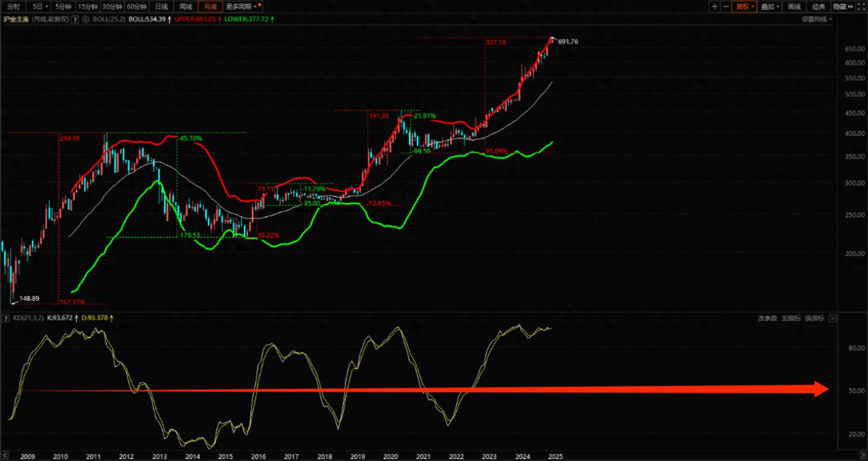Expand the 更多周期 more periods dropdown
The height and width of the screenshot is (461, 868).
[241, 6]
